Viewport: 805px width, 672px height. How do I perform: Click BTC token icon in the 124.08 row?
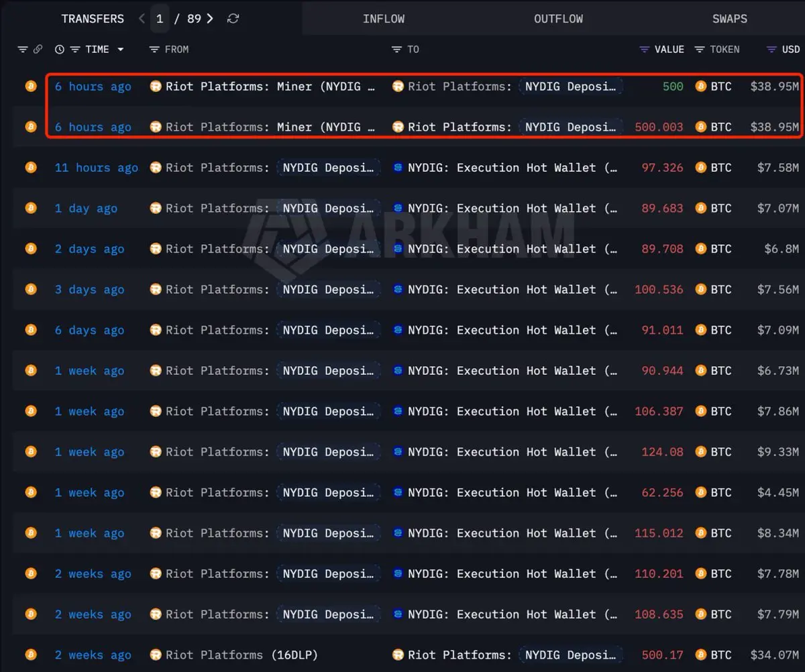point(701,451)
